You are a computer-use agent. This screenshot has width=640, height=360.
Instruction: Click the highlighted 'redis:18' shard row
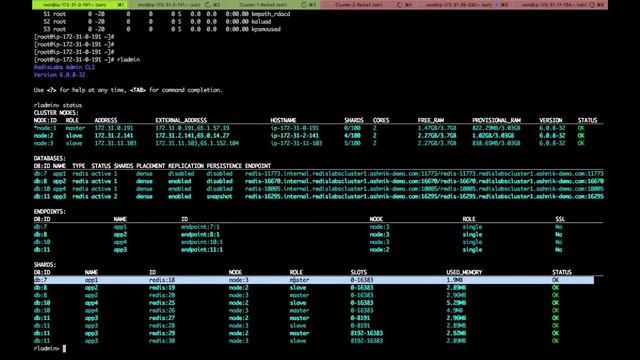313,280
